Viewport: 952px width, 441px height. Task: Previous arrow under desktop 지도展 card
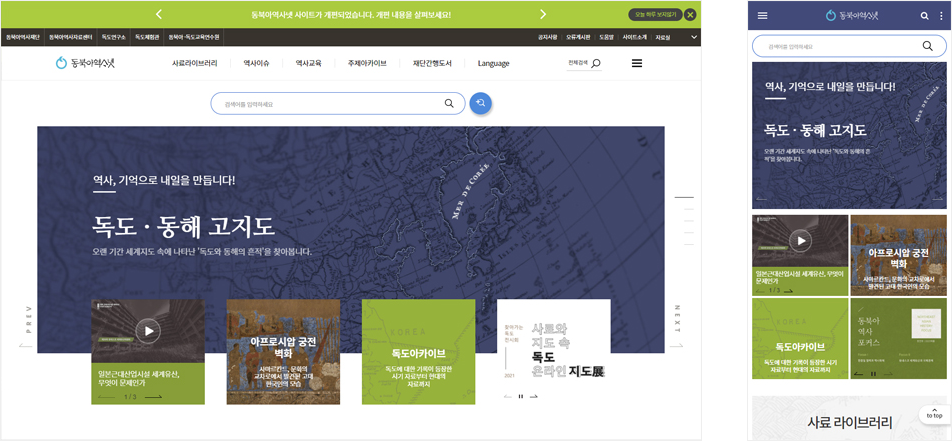(x=508, y=397)
